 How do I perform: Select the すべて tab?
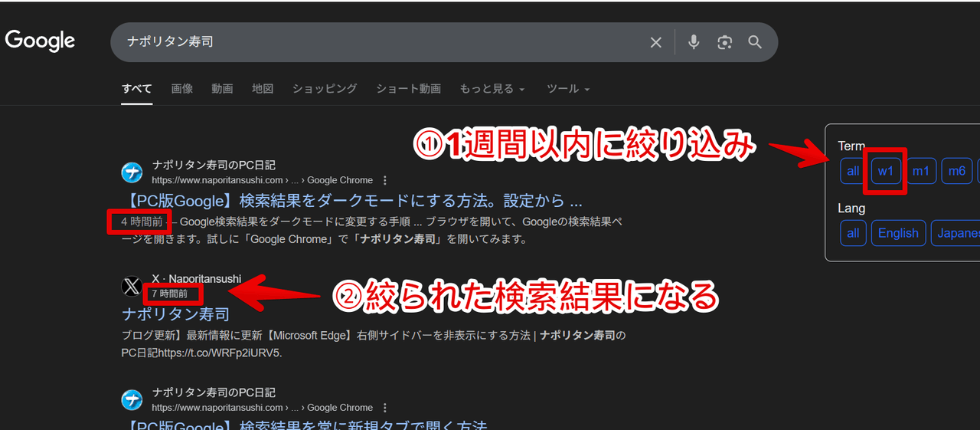[x=137, y=88]
